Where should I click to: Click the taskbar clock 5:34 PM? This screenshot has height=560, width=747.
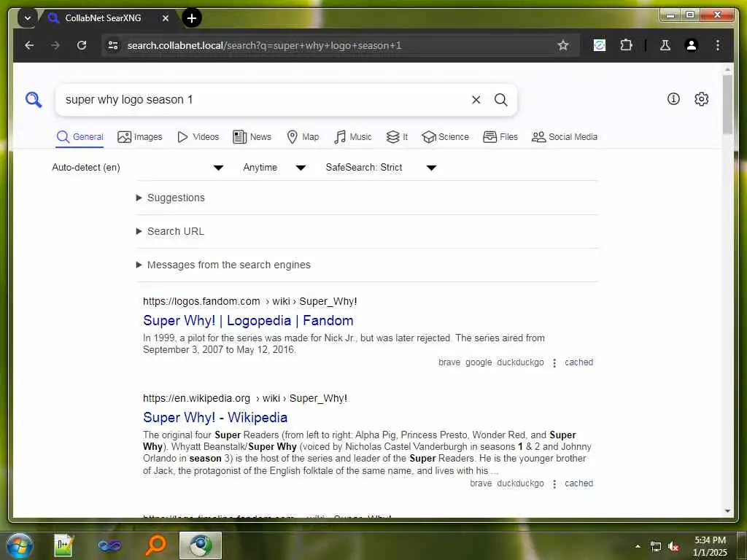coord(710,546)
